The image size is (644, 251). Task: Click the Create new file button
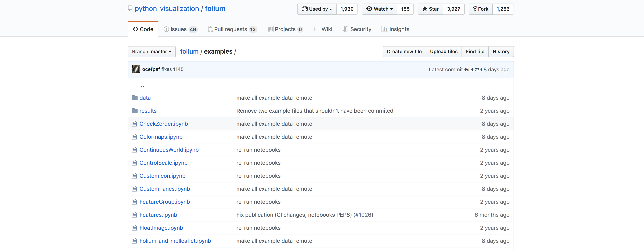tap(404, 51)
